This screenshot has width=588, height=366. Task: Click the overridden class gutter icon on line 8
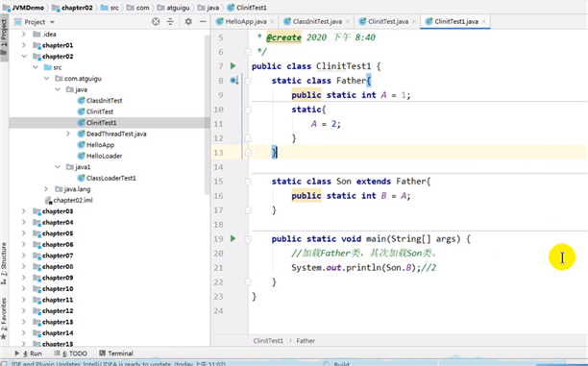pos(234,81)
